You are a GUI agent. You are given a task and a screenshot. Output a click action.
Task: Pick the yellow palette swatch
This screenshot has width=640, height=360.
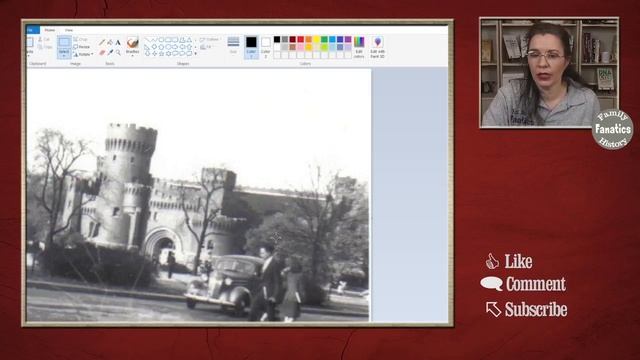pos(316,39)
